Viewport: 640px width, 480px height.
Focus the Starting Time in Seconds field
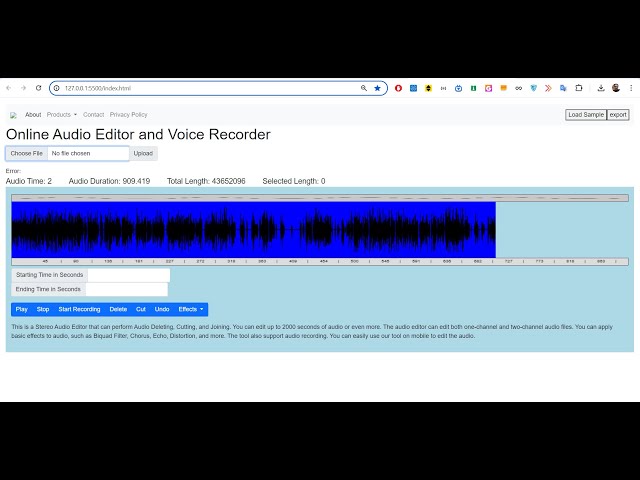pyautogui.click(x=128, y=275)
